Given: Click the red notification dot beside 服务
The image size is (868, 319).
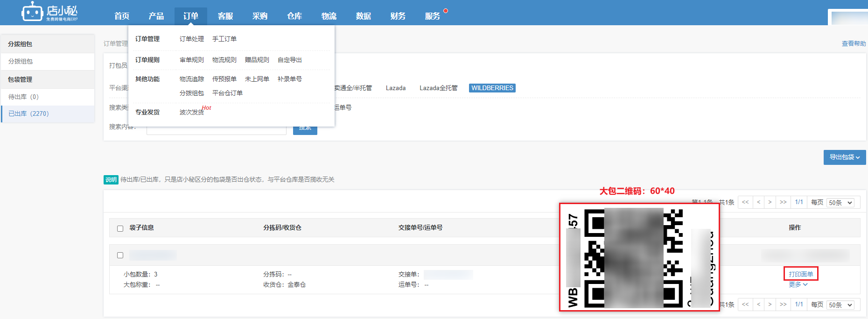Looking at the screenshot, I should [446, 11].
